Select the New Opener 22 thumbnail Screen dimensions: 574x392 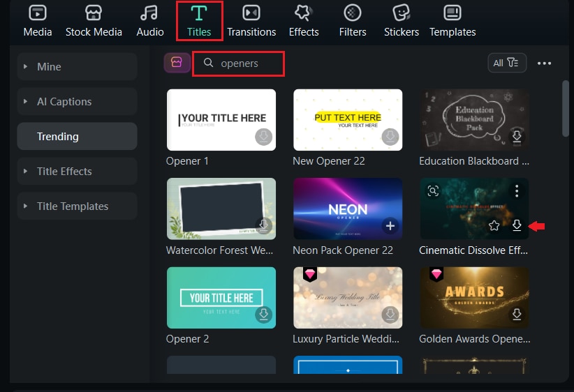(348, 120)
